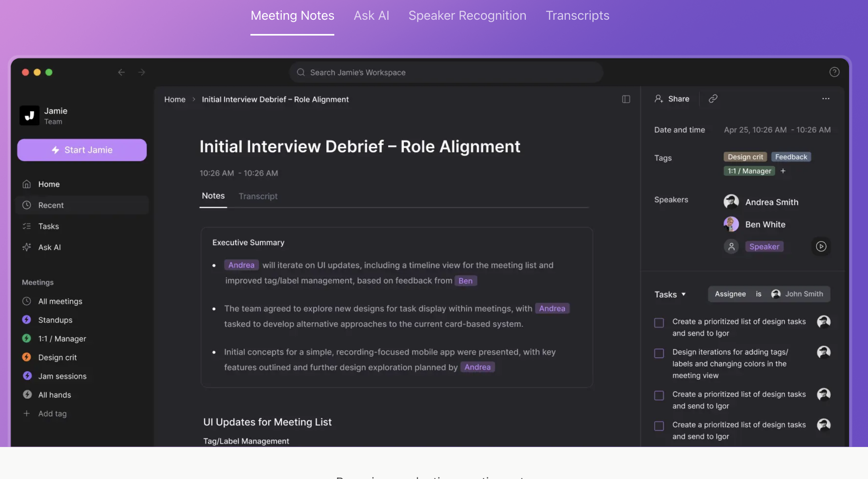Check the last prioritized list task checkbox
868x479 pixels.
[x=659, y=426]
